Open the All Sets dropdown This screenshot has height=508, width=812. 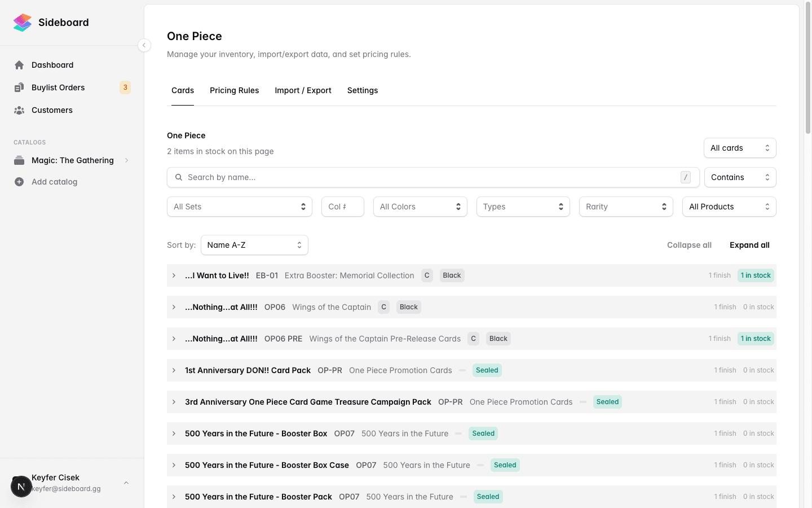(x=240, y=207)
